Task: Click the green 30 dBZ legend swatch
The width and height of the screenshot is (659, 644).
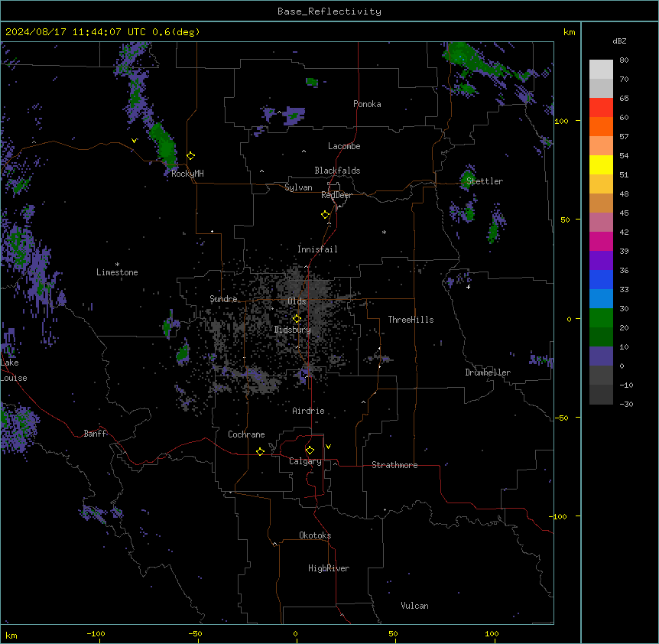Action: pyautogui.click(x=601, y=318)
